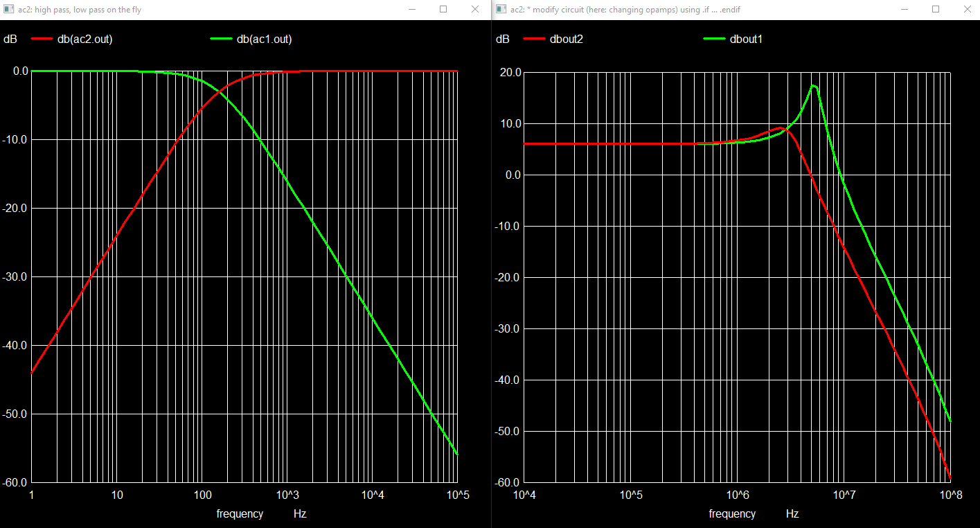
Task: Select the dbout1 legend entry
Action: (x=746, y=39)
